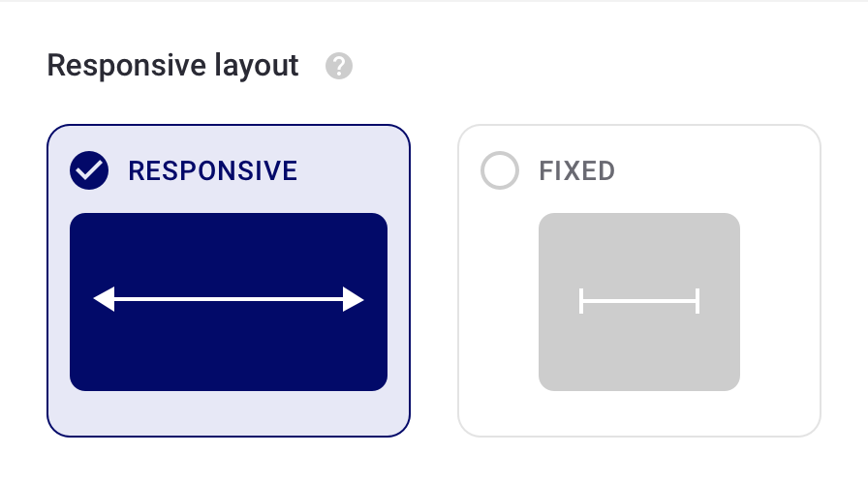Click the middle of the fixed-width bar icon

point(639,302)
